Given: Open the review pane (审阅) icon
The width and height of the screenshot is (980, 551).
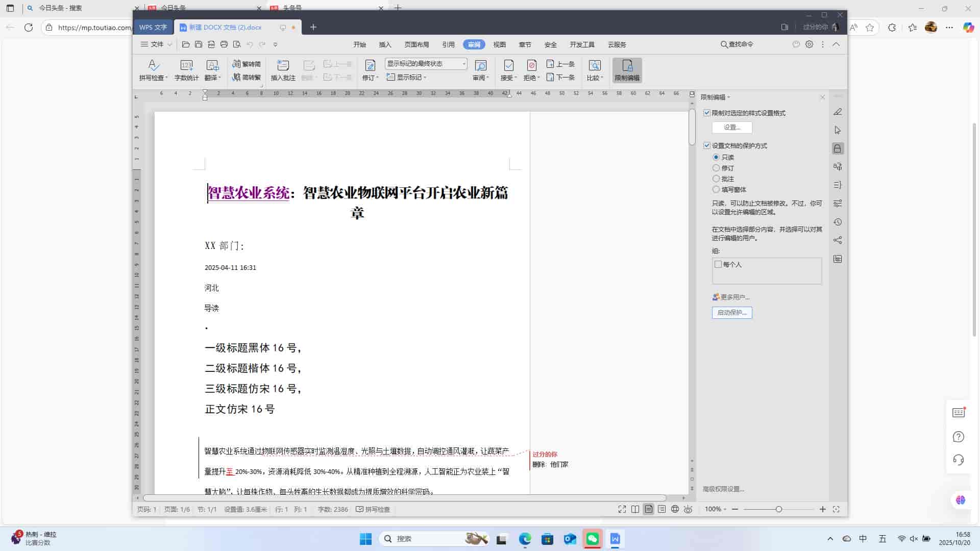Looking at the screenshot, I should tap(480, 65).
